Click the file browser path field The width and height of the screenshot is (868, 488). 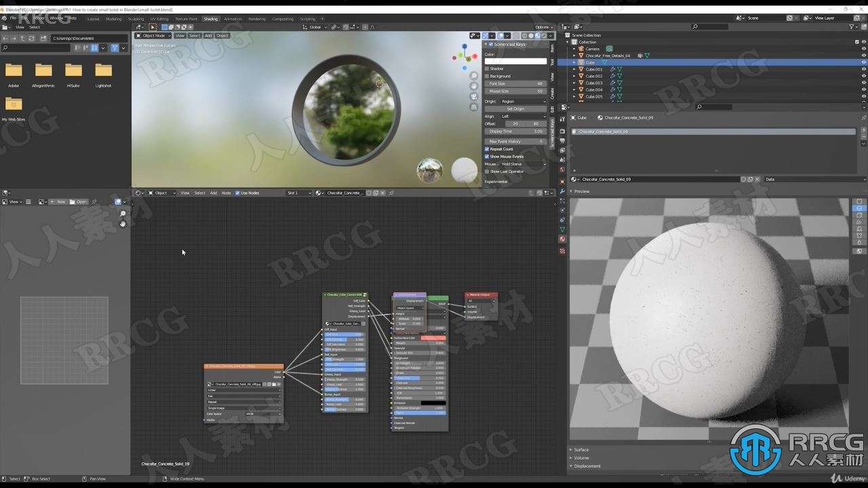pyautogui.click(x=89, y=39)
